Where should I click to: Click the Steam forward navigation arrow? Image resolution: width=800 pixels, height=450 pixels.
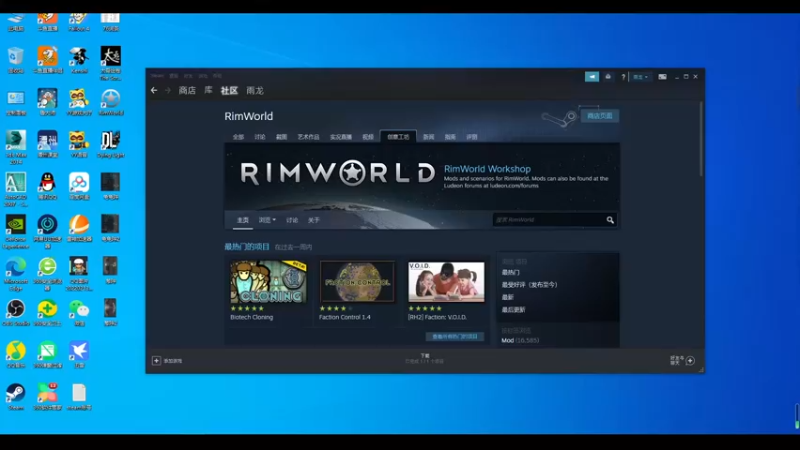click(167, 90)
